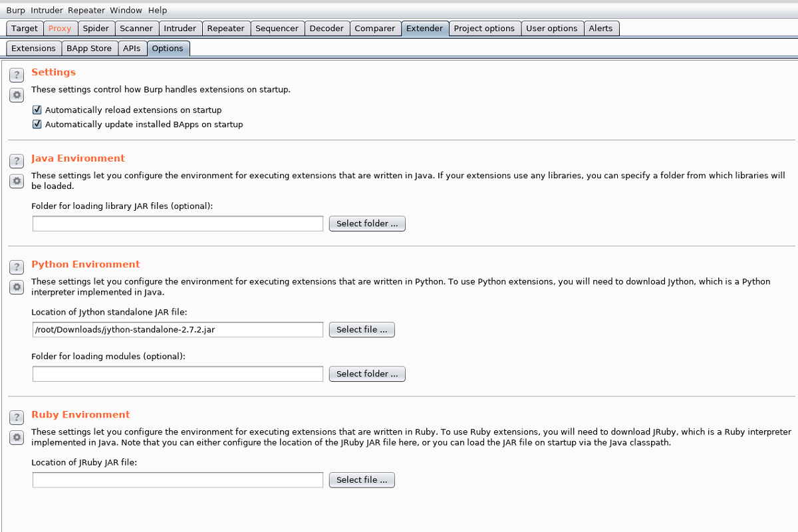The width and height of the screenshot is (798, 532).
Task: Click the 'Folder for loading library JAR files' label
Action: pos(122,206)
